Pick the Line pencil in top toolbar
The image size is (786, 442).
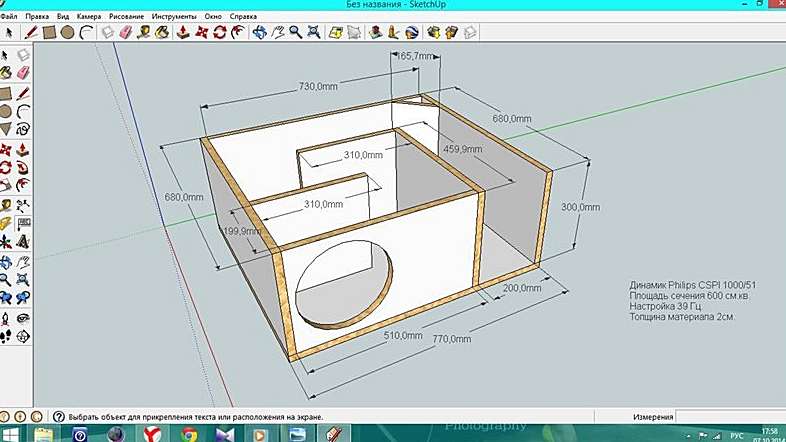31,33
